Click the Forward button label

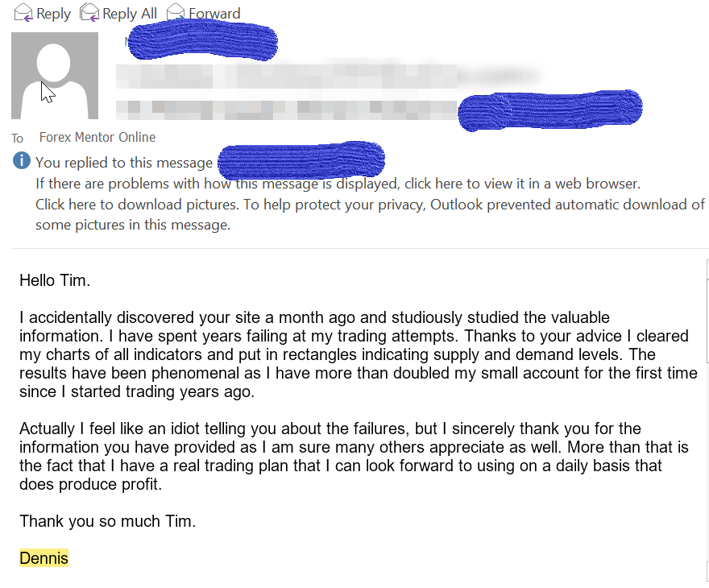(x=214, y=14)
